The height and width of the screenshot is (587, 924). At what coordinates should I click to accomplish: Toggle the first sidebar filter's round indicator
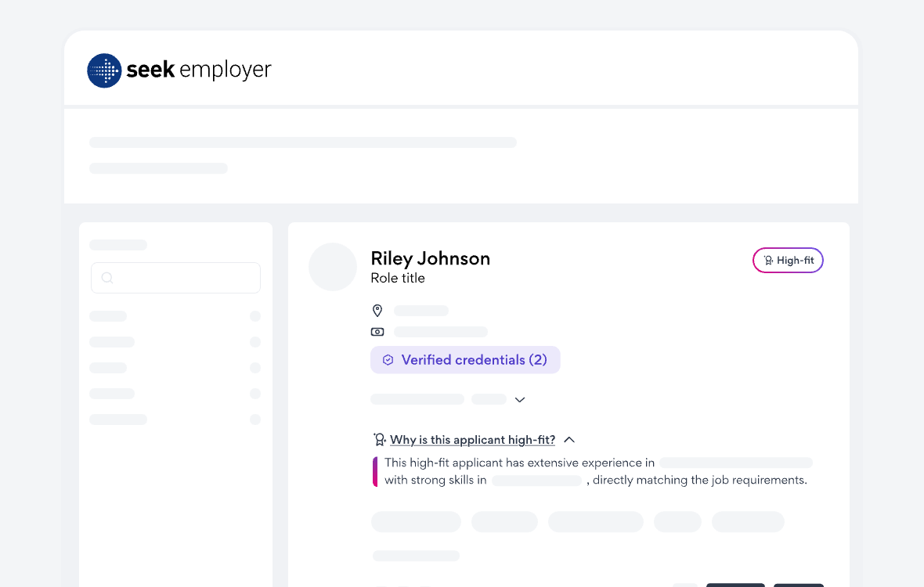(x=254, y=316)
